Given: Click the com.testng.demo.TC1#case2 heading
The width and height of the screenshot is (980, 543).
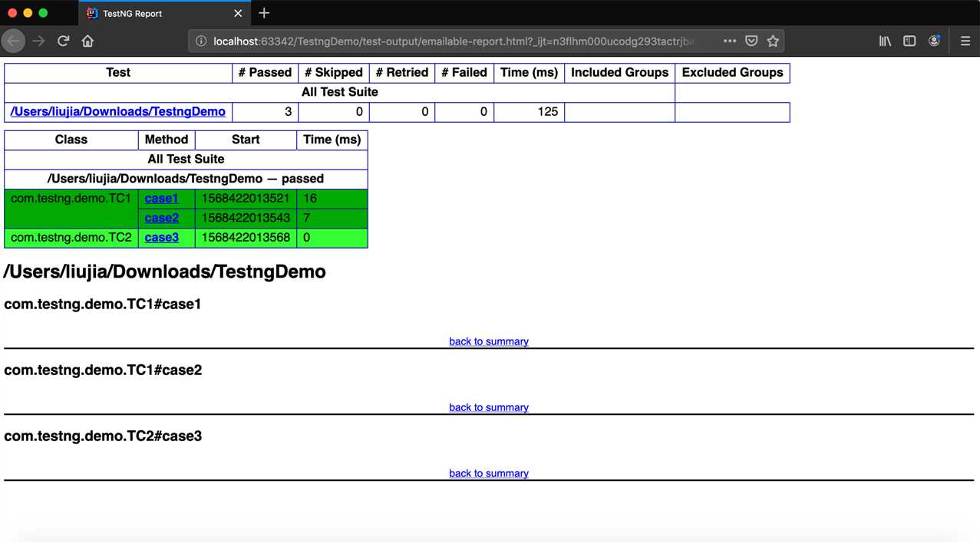Looking at the screenshot, I should [x=103, y=370].
